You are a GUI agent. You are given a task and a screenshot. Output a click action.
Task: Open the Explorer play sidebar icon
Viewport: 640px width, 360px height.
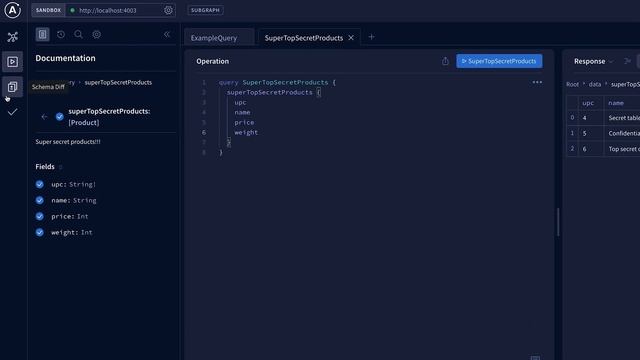[12, 62]
